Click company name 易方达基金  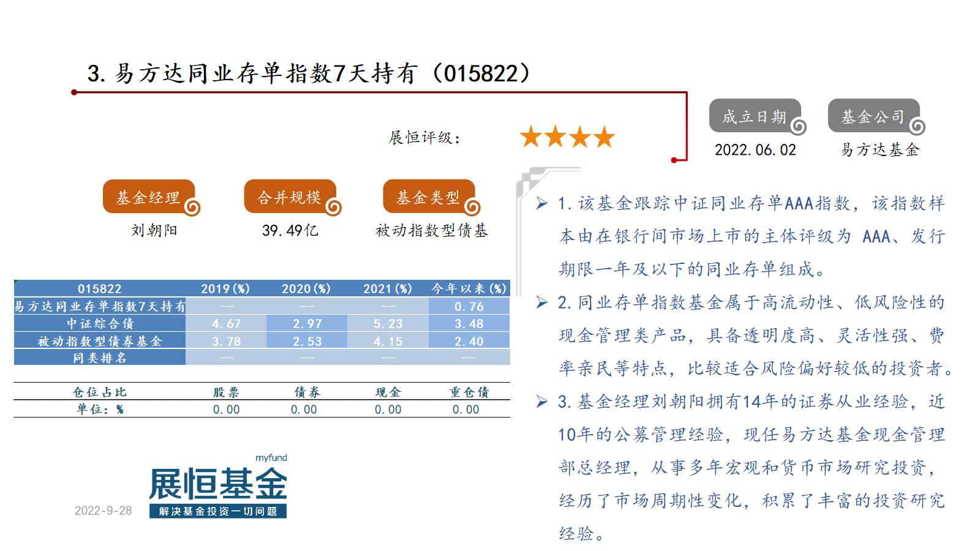coord(880,150)
